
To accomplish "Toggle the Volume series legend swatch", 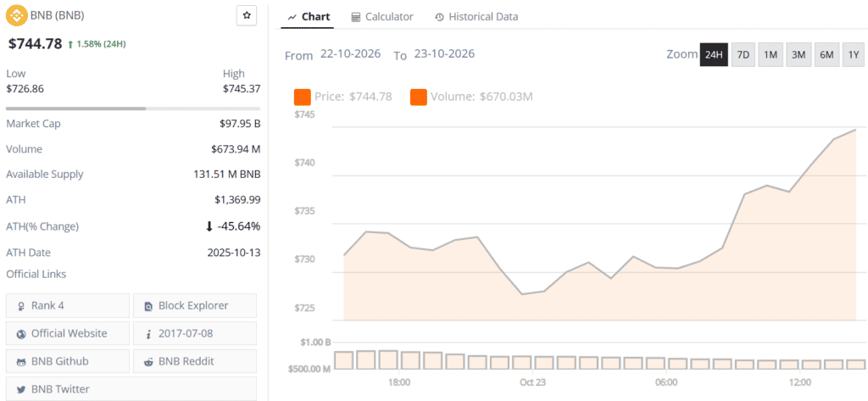I will [419, 97].
